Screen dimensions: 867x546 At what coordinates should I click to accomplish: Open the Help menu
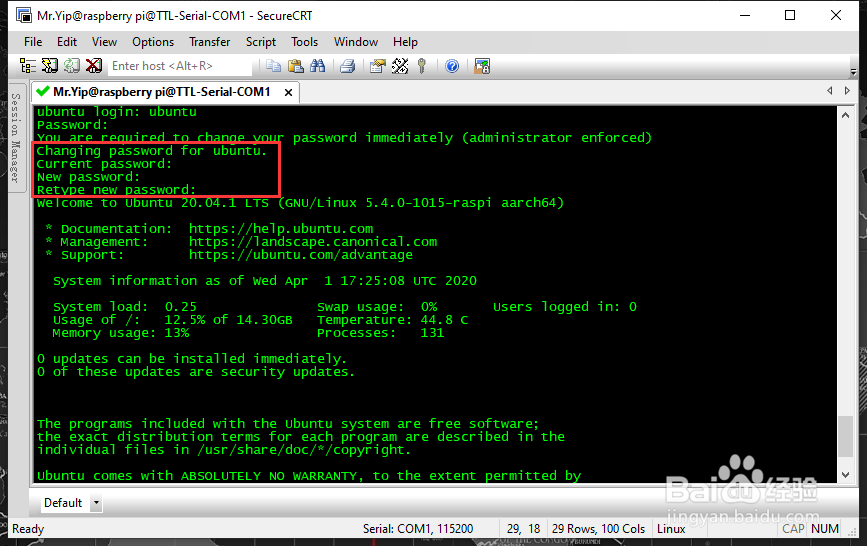(405, 42)
